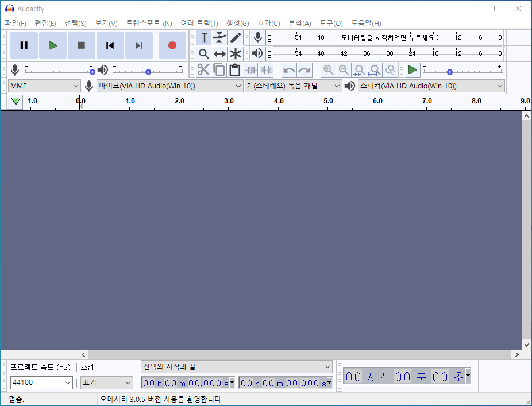
Task: Click the playback volume slider
Action: click(148, 71)
